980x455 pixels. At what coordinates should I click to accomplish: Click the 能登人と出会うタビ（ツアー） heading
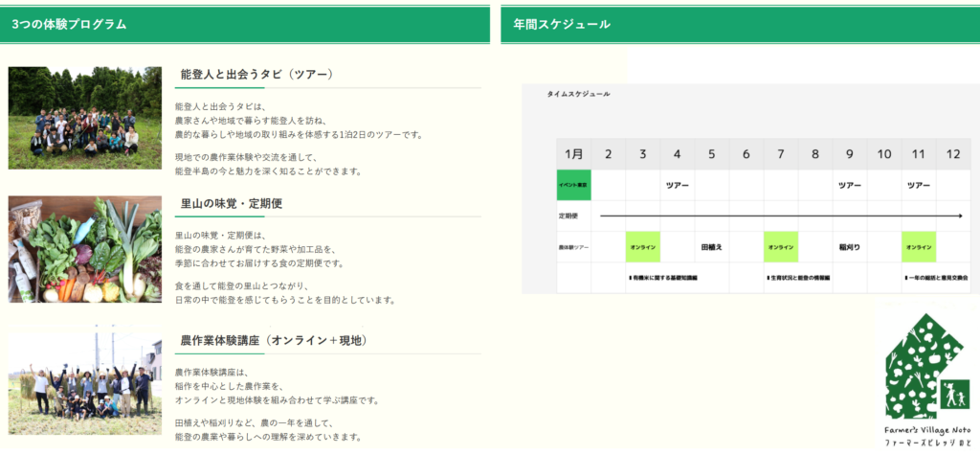(x=256, y=74)
